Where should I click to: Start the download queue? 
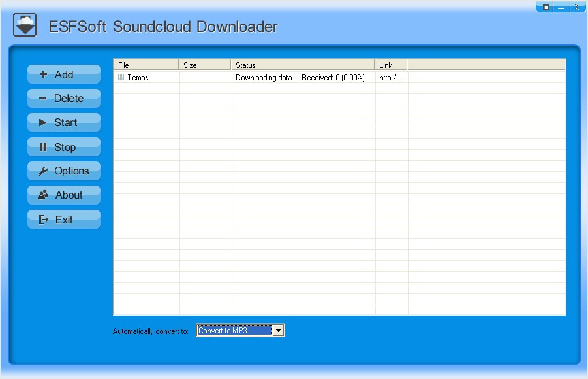click(64, 122)
